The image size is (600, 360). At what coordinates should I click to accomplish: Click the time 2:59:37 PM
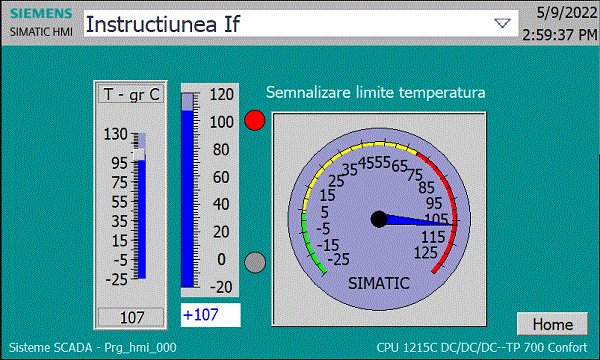coord(560,35)
